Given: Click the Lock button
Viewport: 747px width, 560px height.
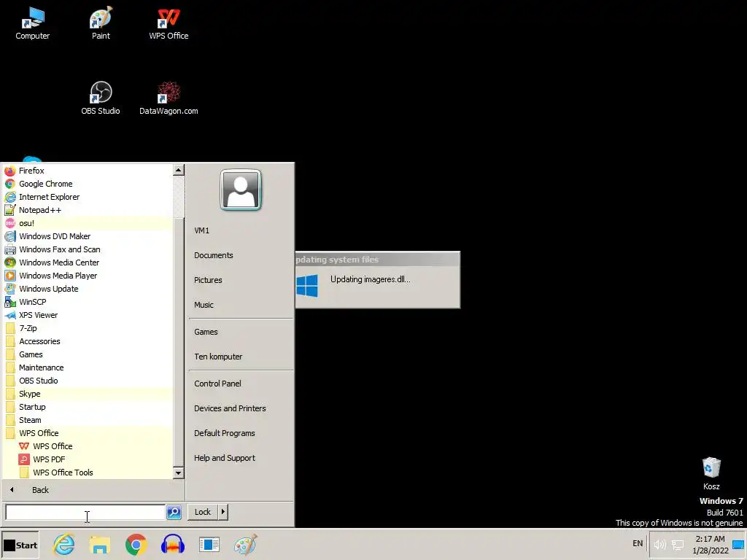Looking at the screenshot, I should click(x=203, y=512).
